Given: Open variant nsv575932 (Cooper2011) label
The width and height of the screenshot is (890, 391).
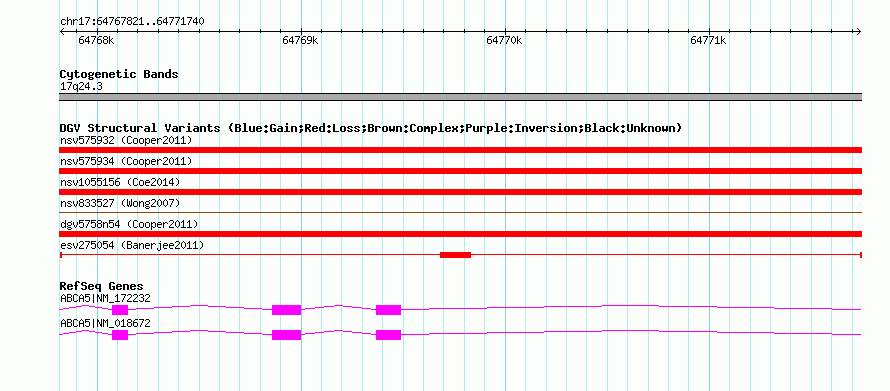Looking at the screenshot, I should (x=126, y=140).
